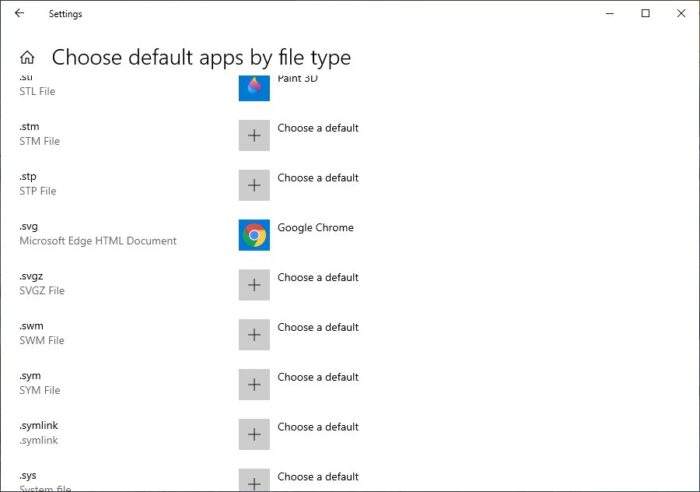Click the .stp extension text
This screenshot has height=492, width=700.
[28, 177]
